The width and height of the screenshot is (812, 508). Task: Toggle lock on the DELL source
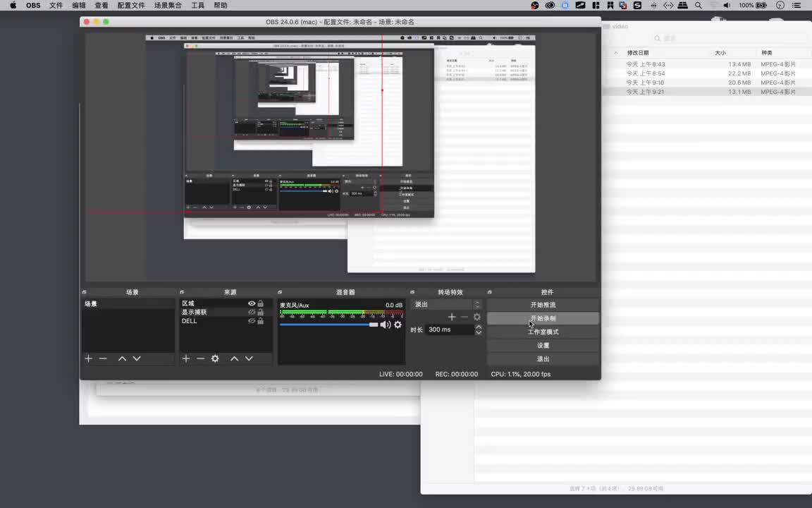pos(261,321)
